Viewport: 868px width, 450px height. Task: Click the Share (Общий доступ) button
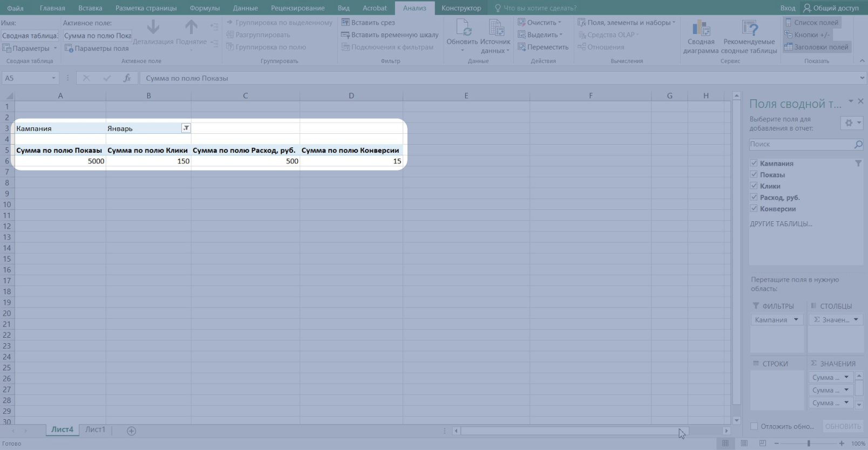point(831,8)
